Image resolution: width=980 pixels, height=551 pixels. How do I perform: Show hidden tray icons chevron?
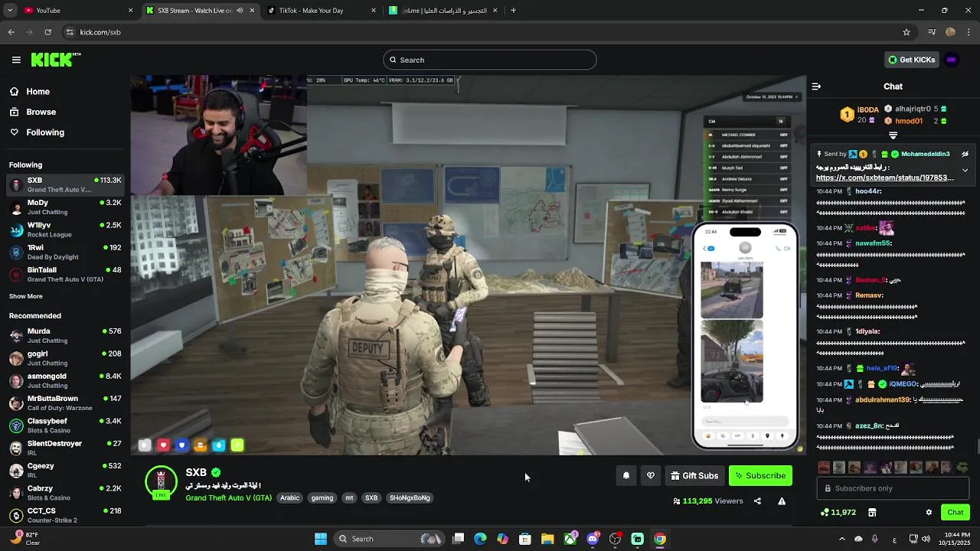(x=842, y=539)
